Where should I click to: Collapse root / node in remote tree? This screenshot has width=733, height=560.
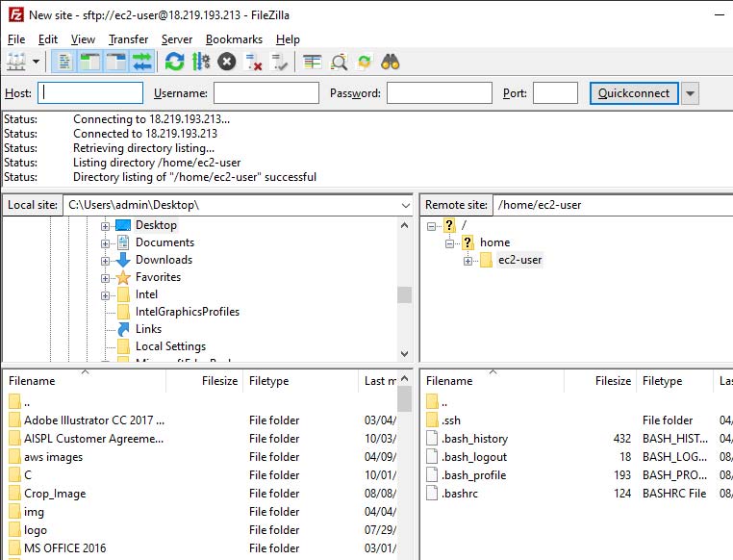(x=432, y=226)
